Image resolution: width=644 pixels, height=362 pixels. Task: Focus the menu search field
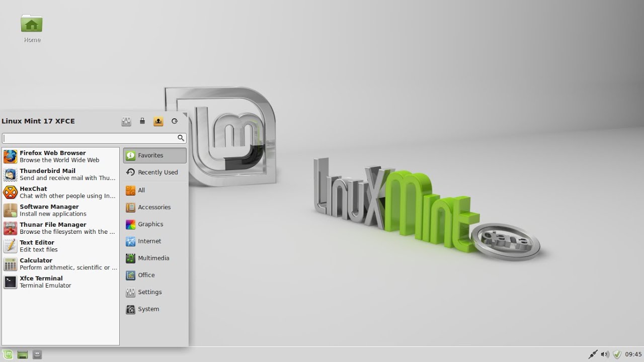point(94,138)
